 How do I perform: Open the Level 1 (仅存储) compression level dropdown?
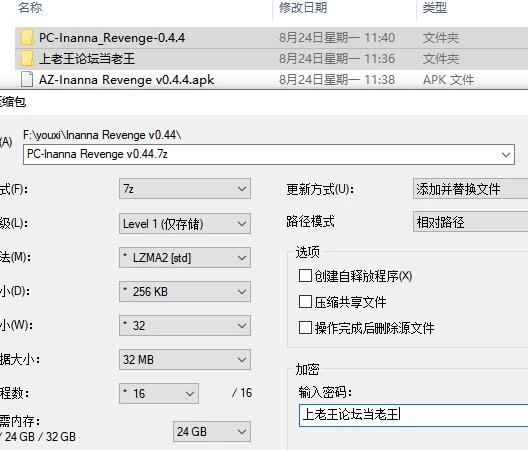pos(185,224)
